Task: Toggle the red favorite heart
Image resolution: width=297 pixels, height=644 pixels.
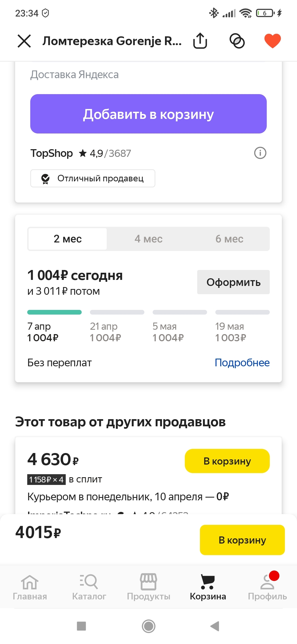Action: [272, 41]
